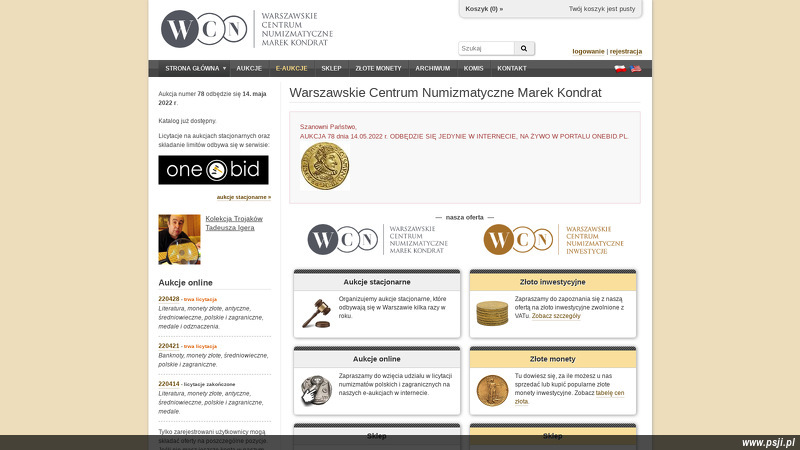
Task: Click the magnifier search button
Action: [x=524, y=48]
